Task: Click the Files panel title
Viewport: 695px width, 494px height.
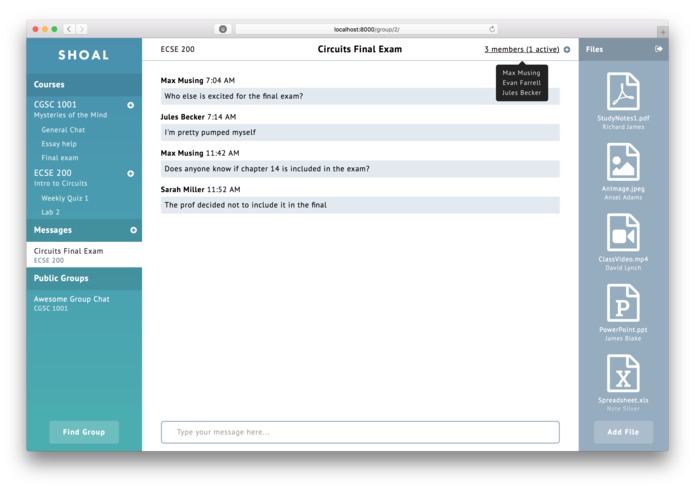Action: click(x=594, y=49)
